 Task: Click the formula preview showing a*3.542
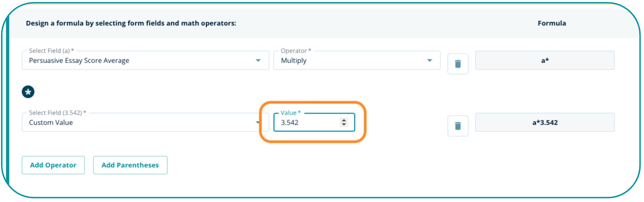(545, 123)
